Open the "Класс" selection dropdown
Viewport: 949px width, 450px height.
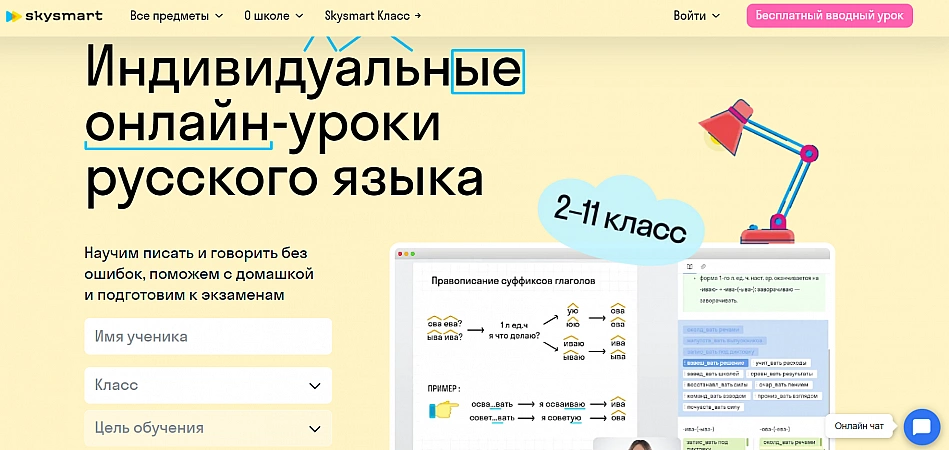(208, 385)
